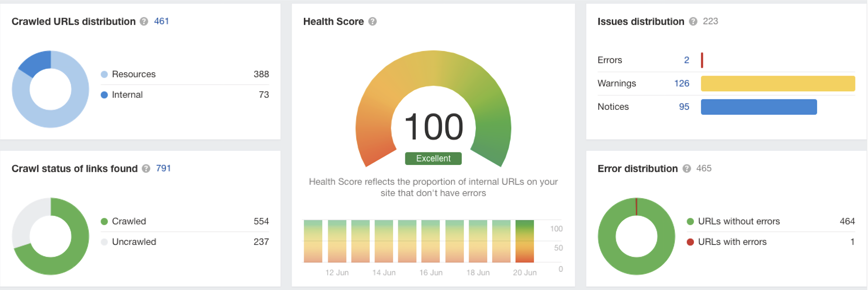Open the 2 Errors count link

click(687, 60)
